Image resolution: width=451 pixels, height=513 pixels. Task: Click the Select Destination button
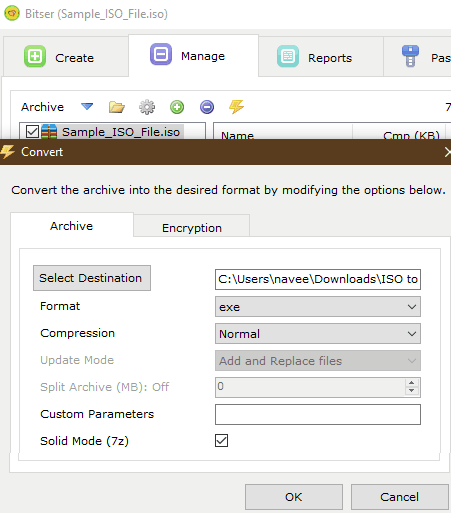pyautogui.click(x=92, y=278)
